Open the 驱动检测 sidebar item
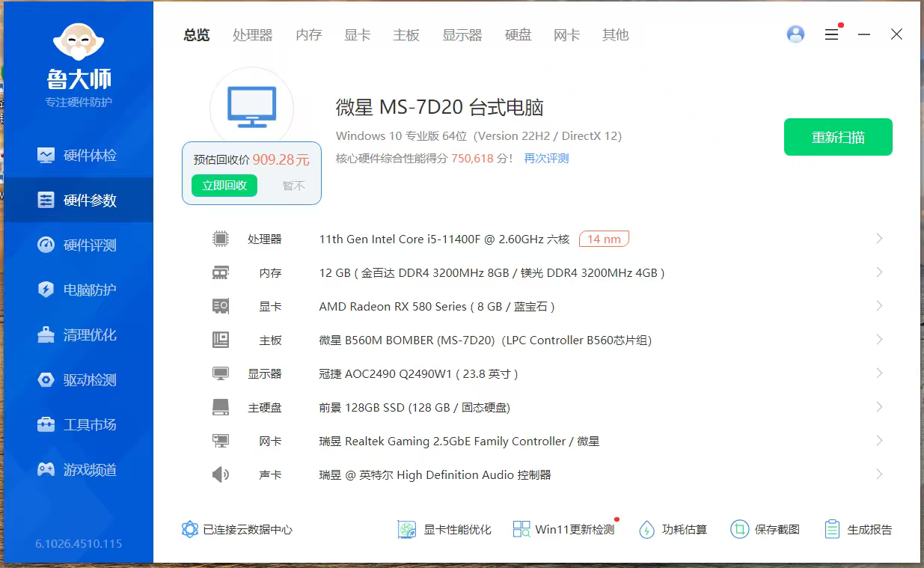924x568 pixels. [x=78, y=380]
